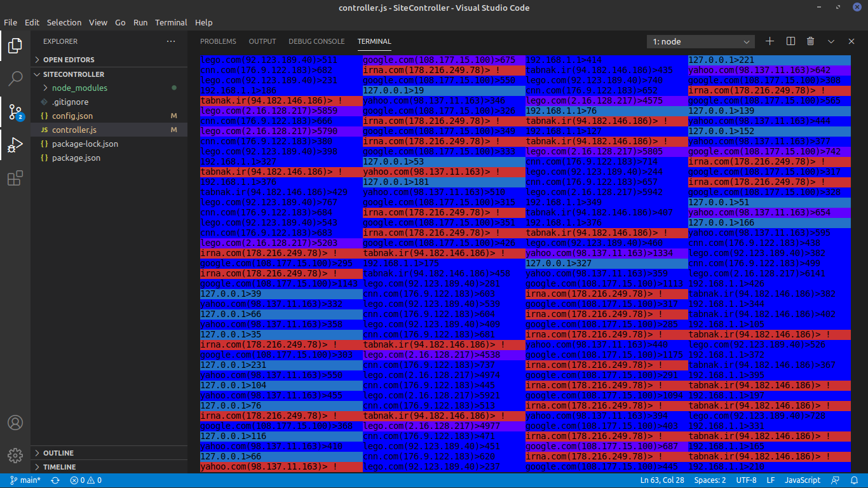Image resolution: width=868 pixels, height=488 pixels.
Task: Switch to the DEBUG CONSOLE tab
Action: coord(316,41)
